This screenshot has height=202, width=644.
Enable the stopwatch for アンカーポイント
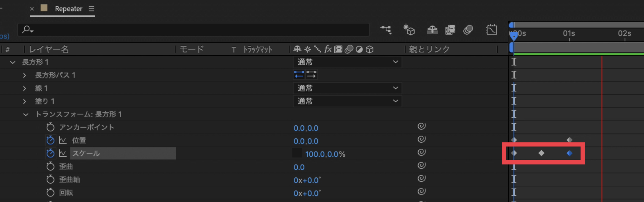pyautogui.click(x=50, y=127)
